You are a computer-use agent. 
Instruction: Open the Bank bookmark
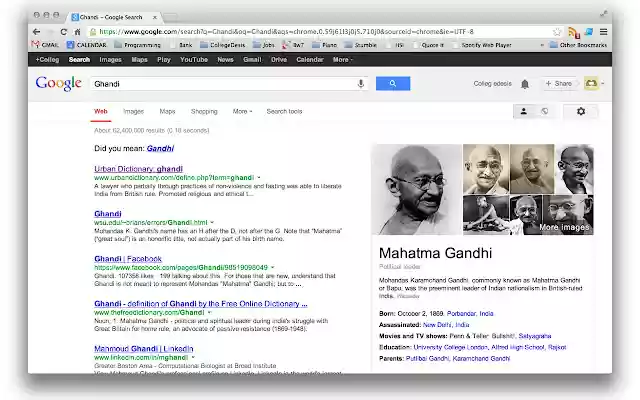(x=182, y=45)
